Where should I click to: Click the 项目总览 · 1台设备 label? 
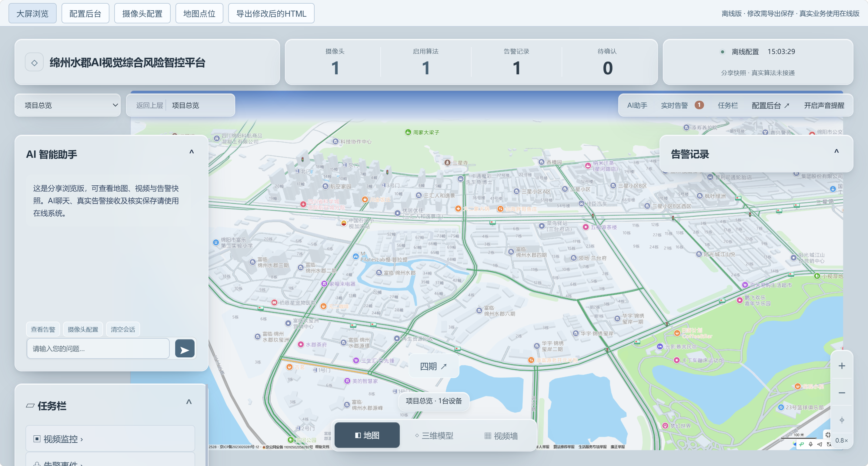(x=434, y=401)
